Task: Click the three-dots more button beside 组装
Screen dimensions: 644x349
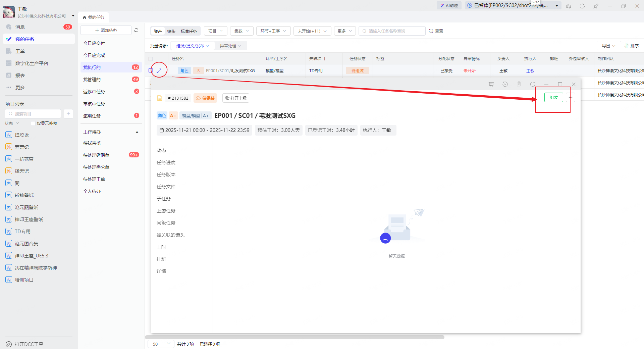Action: pos(571,98)
